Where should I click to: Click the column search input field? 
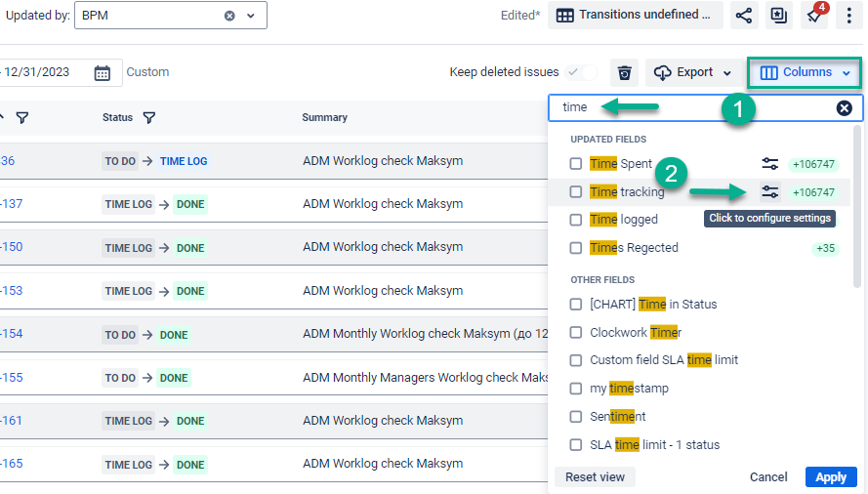pyautogui.click(x=693, y=108)
